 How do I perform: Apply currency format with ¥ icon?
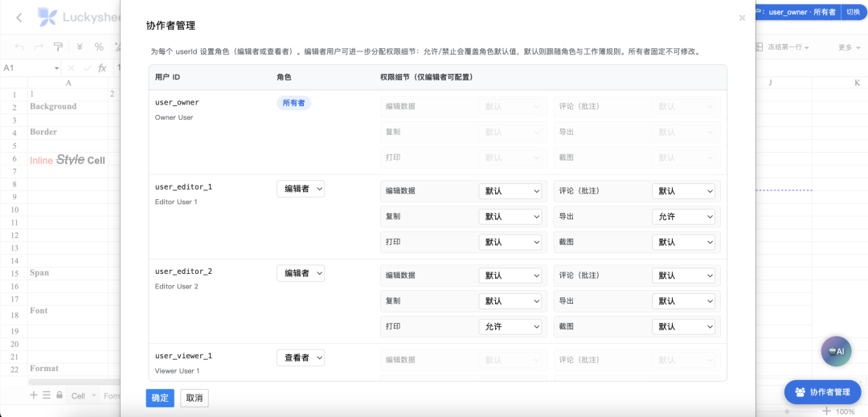coord(79,47)
